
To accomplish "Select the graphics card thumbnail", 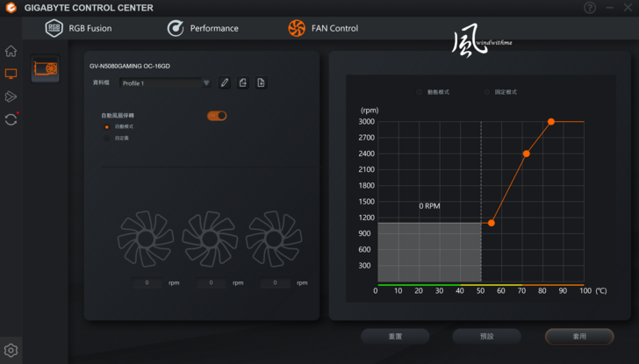I will coord(46,68).
